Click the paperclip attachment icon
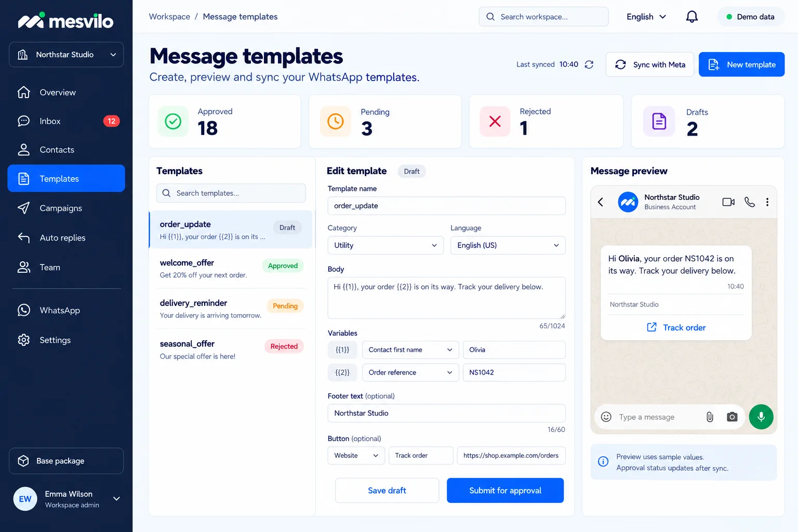Viewport: 798px width, 532px height. 710,417
